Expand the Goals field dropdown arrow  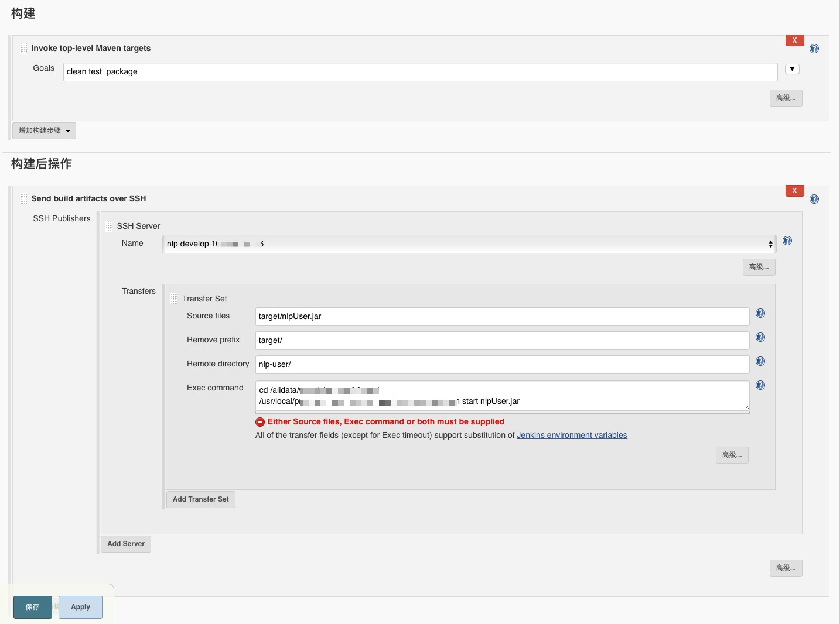[792, 69]
